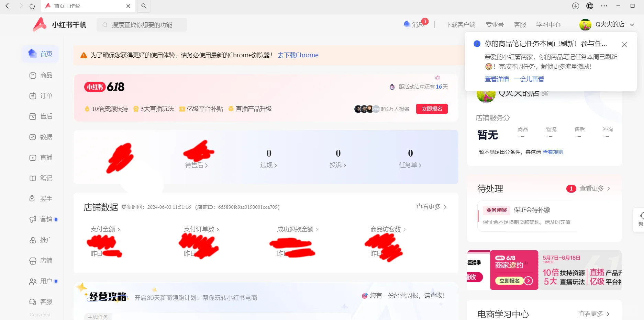Open the 笔记 section in the sidebar
644x320 pixels.
pos(46,178)
